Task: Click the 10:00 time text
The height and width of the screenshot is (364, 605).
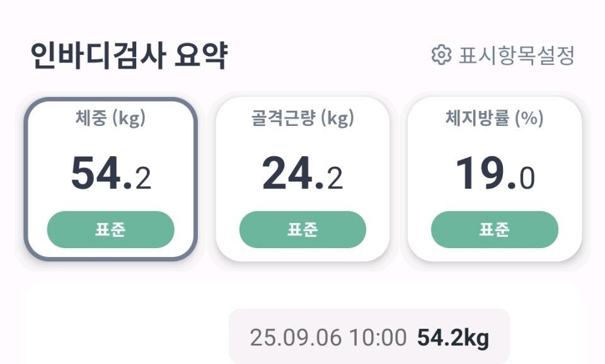Action: click(378, 338)
